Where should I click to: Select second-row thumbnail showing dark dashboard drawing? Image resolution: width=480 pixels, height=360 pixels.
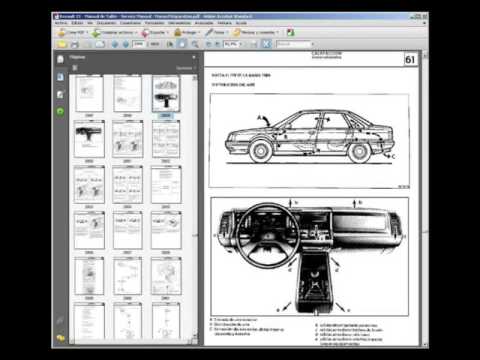pos(89,139)
